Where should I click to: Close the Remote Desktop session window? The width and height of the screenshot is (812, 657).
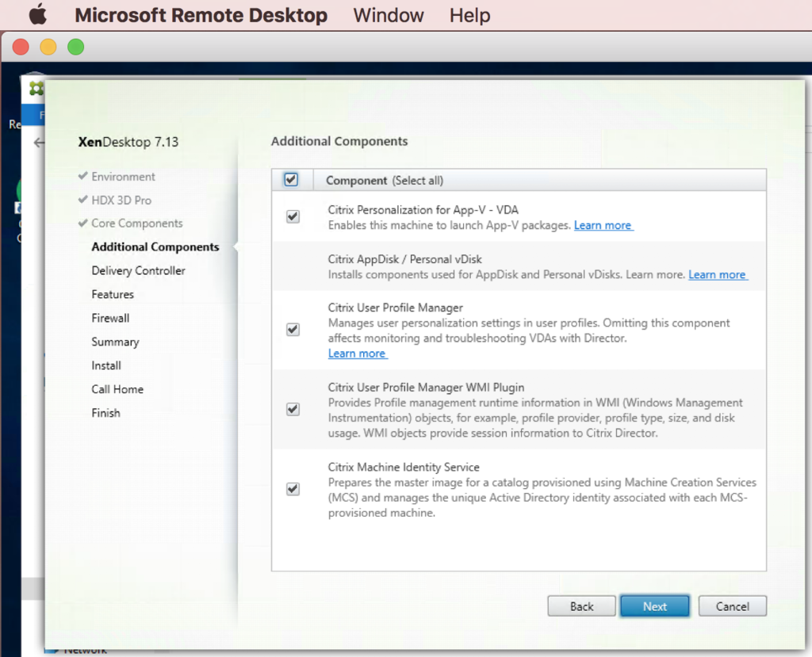click(x=21, y=47)
